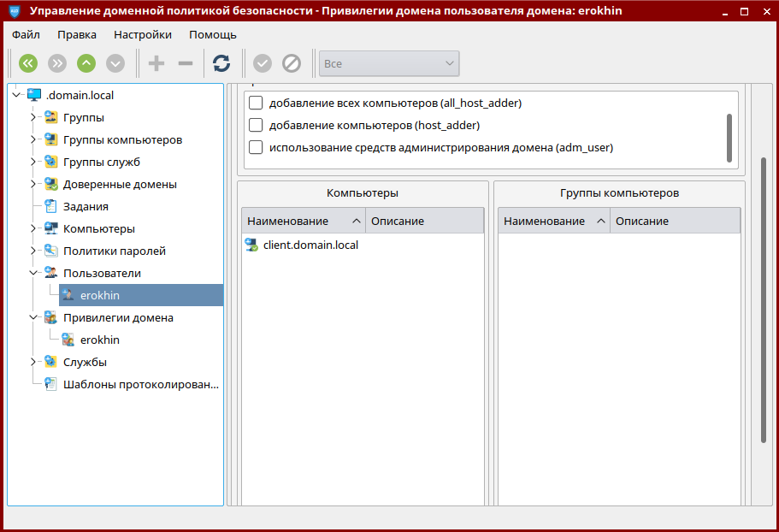Click the Доверенные домены label
This screenshot has width=779, height=532.
[x=120, y=184]
